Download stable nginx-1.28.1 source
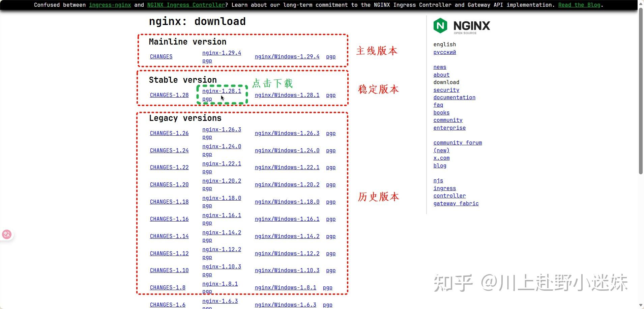 point(221,91)
